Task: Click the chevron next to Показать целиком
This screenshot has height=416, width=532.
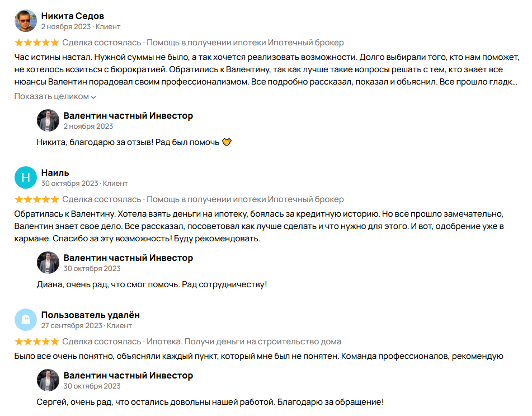Action: click(x=93, y=97)
